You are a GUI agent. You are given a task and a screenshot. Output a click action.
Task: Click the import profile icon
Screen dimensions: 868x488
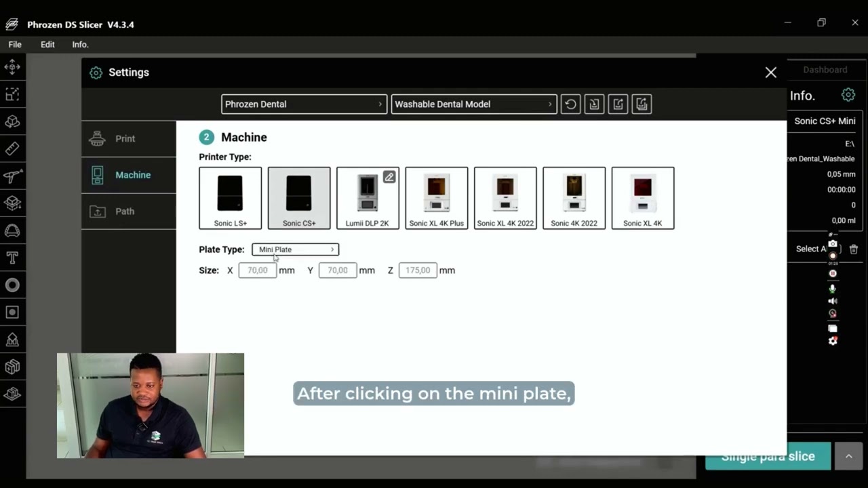[594, 104]
